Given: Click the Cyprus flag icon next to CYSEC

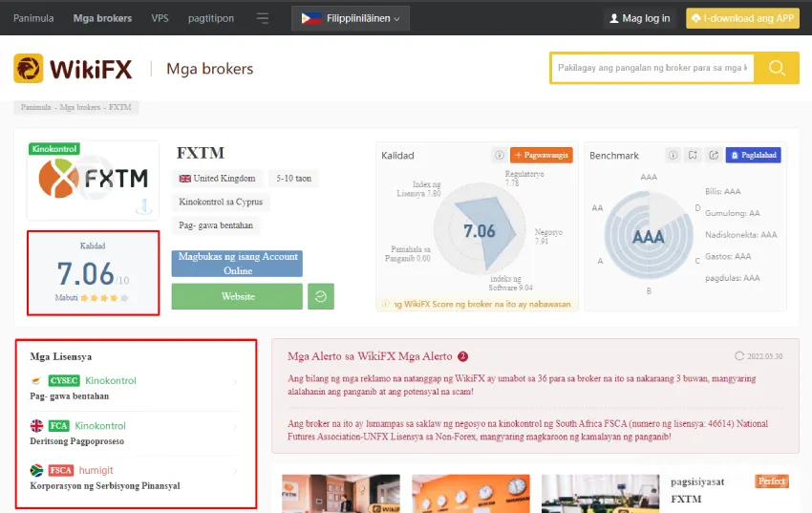Looking at the screenshot, I should [x=36, y=380].
